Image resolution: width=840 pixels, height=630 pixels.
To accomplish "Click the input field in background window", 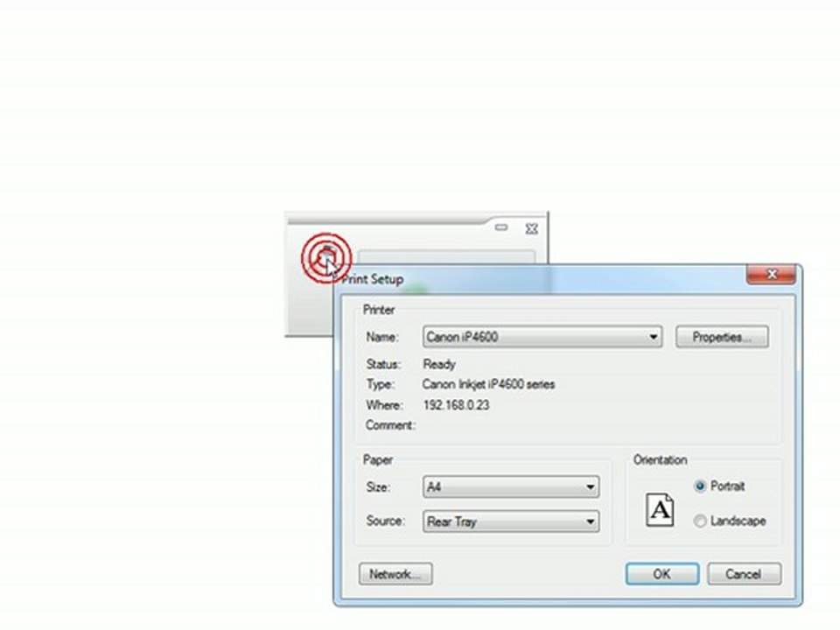I will click(446, 256).
